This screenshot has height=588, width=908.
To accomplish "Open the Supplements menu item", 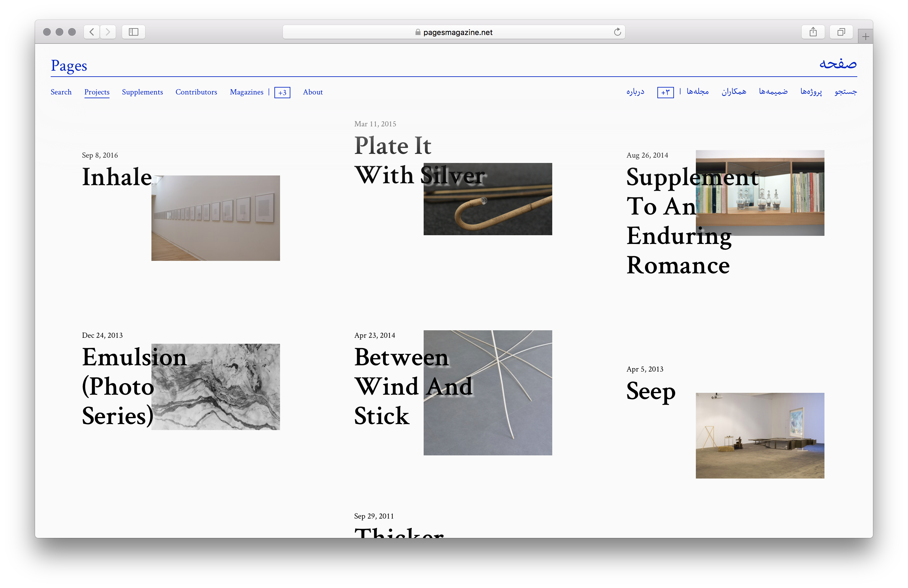I will point(142,92).
